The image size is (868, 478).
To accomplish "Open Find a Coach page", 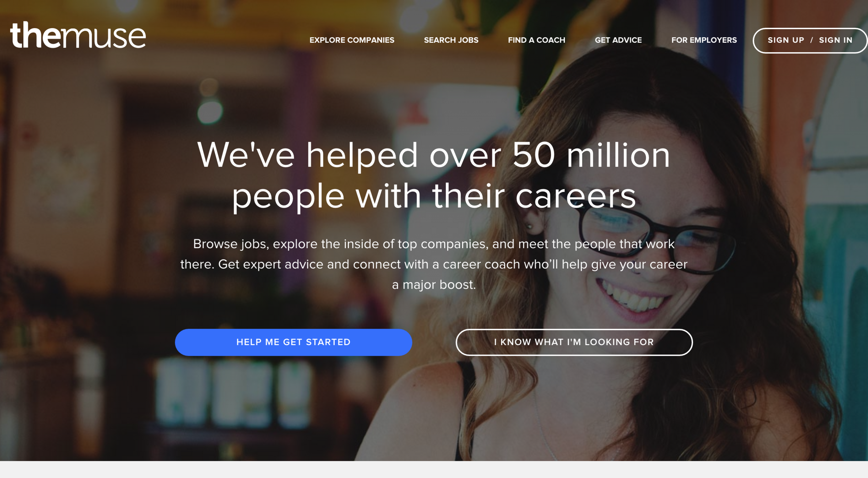I will click(536, 40).
